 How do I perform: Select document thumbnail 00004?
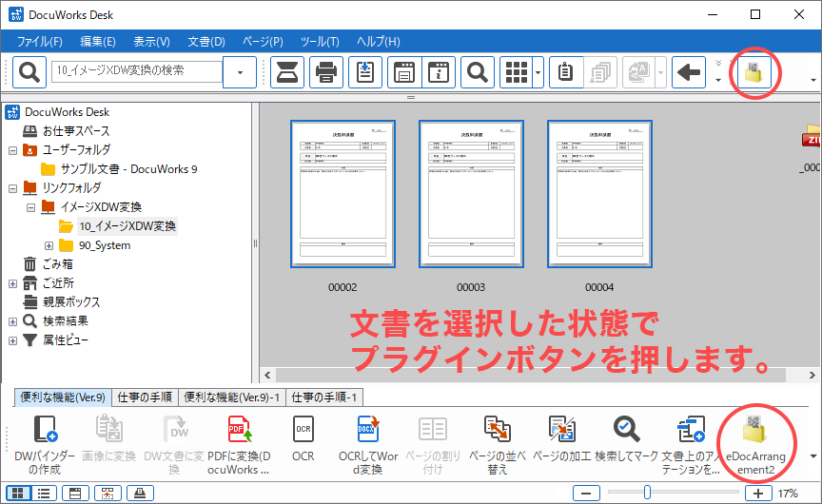(x=599, y=194)
